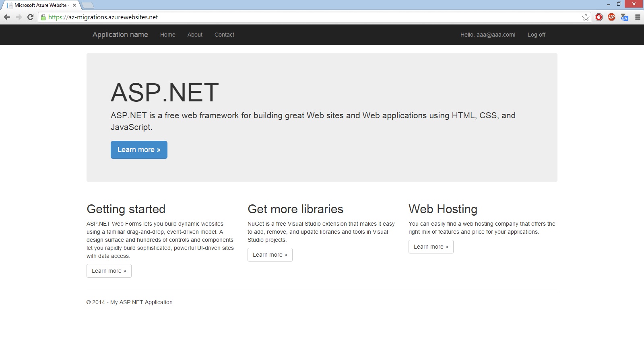
Task: Log off via the navbar link
Action: (x=537, y=35)
